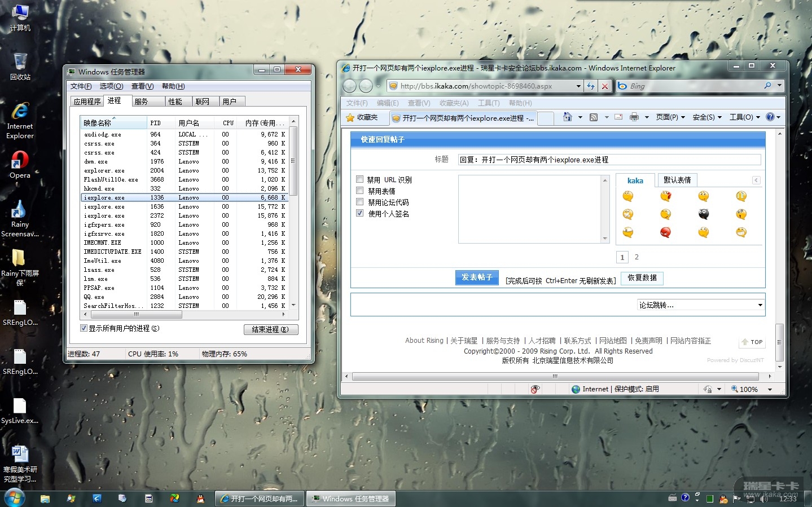Click the RSS feeds icon in IE toolbar
The image size is (812, 507).
pyautogui.click(x=593, y=117)
